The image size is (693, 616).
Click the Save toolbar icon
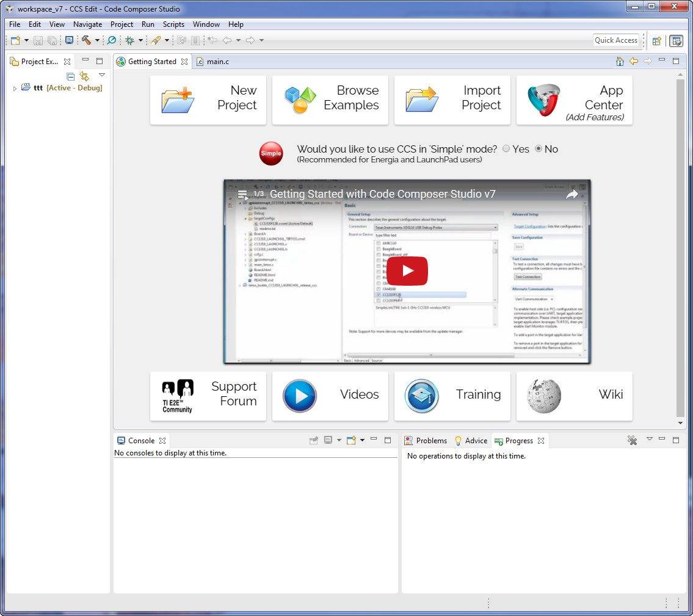[38, 40]
